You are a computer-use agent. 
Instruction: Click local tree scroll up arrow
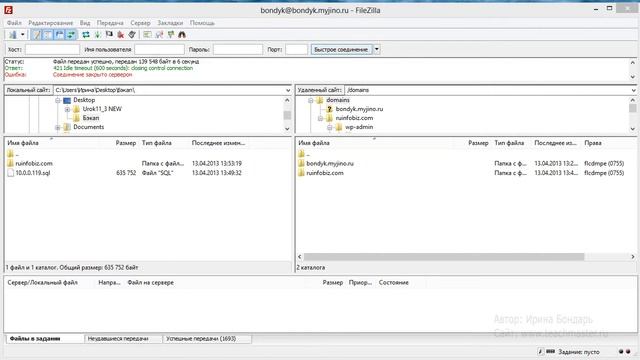coord(287,100)
